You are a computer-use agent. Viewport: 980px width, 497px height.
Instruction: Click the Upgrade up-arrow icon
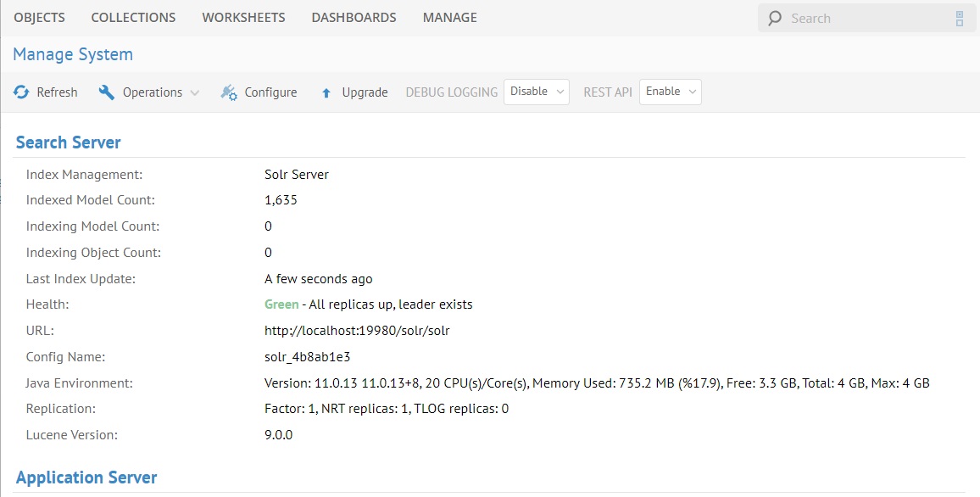coord(326,93)
